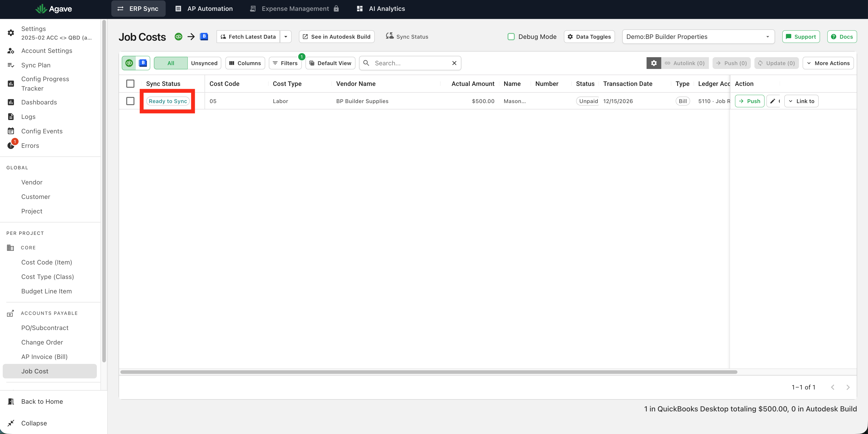
Task: Open See in Autodesk Build link
Action: click(x=337, y=36)
